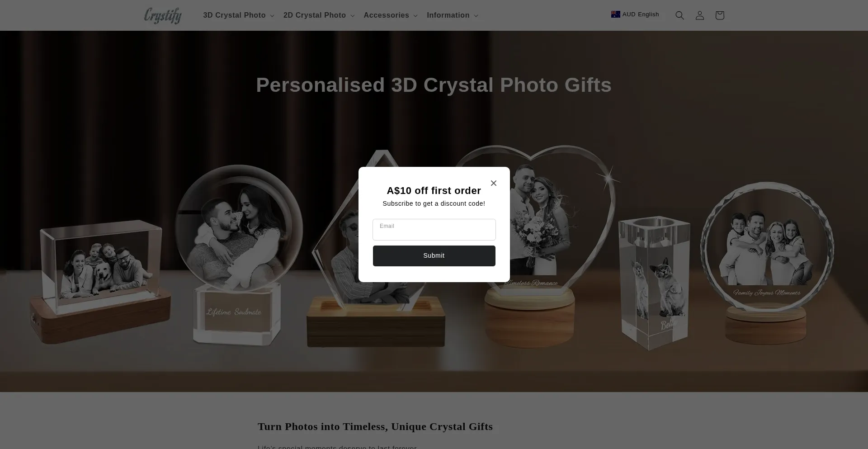868x449 pixels.
Task: Click the Crystify logo
Action: pos(163,15)
